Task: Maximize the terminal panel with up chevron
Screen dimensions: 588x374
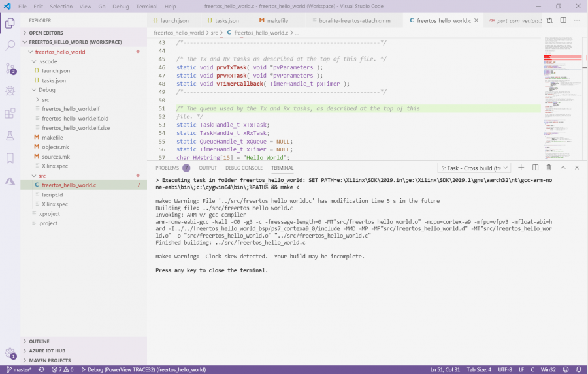Action: 563,168
